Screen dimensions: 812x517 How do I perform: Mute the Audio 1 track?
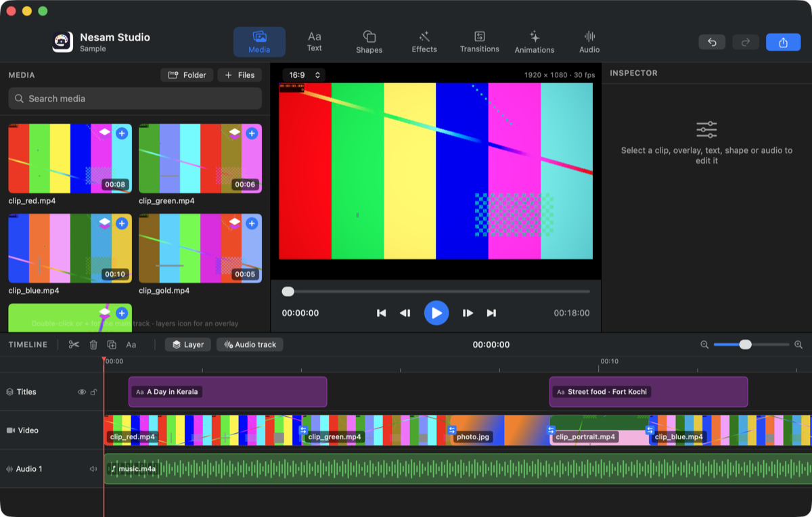tap(93, 469)
